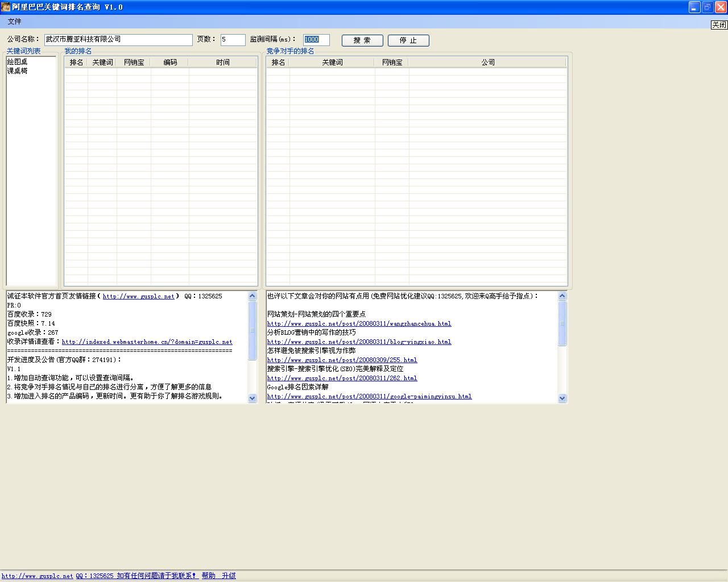Select keyword 课桌椅 in the keyword list

click(18, 71)
